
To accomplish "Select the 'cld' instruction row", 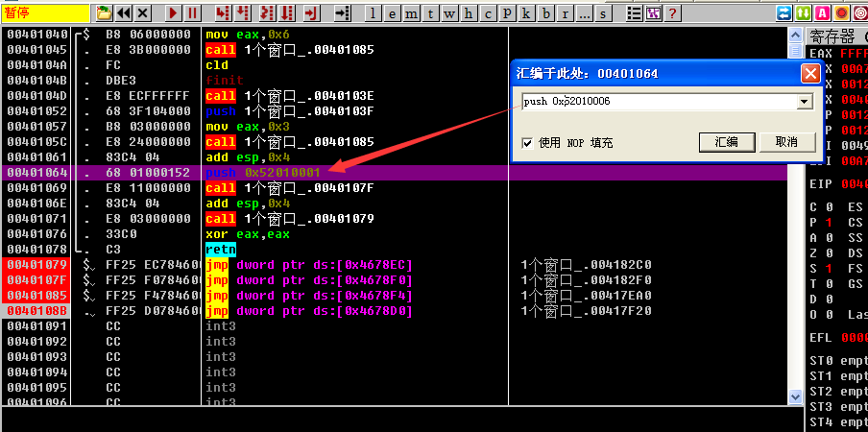I will coord(394,65).
